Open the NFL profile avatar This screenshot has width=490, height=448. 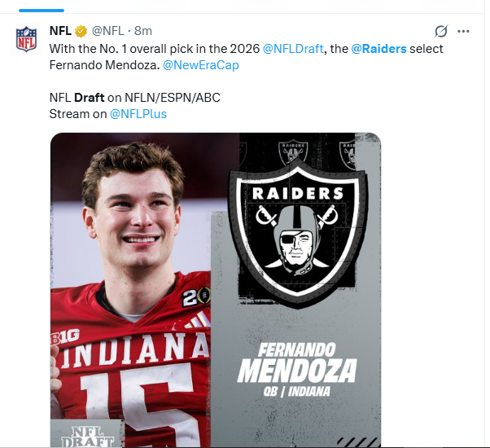(26, 39)
